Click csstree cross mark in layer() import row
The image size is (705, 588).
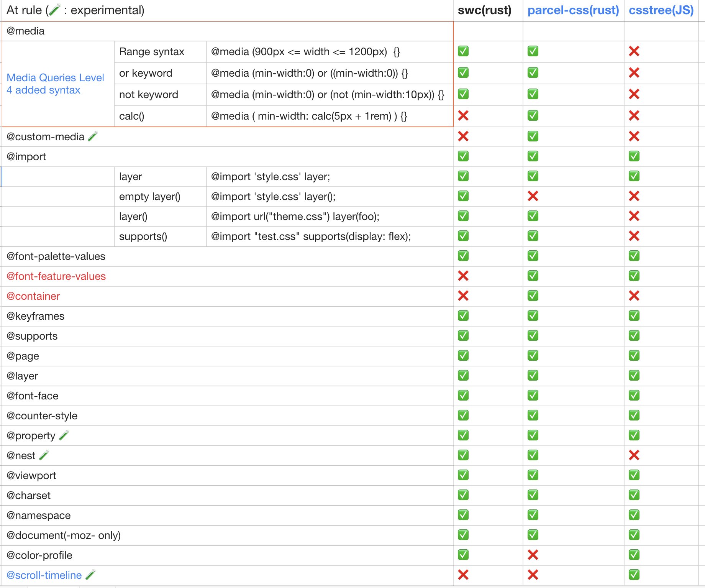click(634, 216)
